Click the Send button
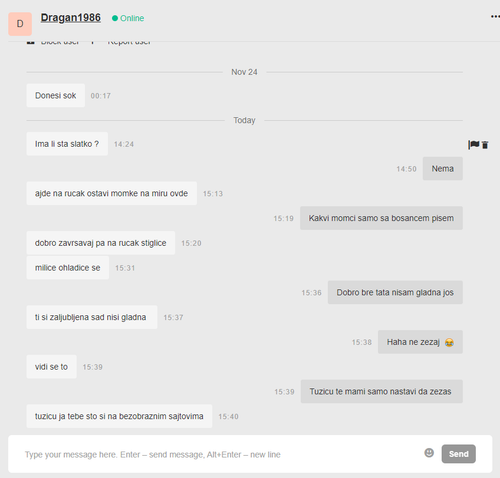500x478 pixels. [x=459, y=454]
